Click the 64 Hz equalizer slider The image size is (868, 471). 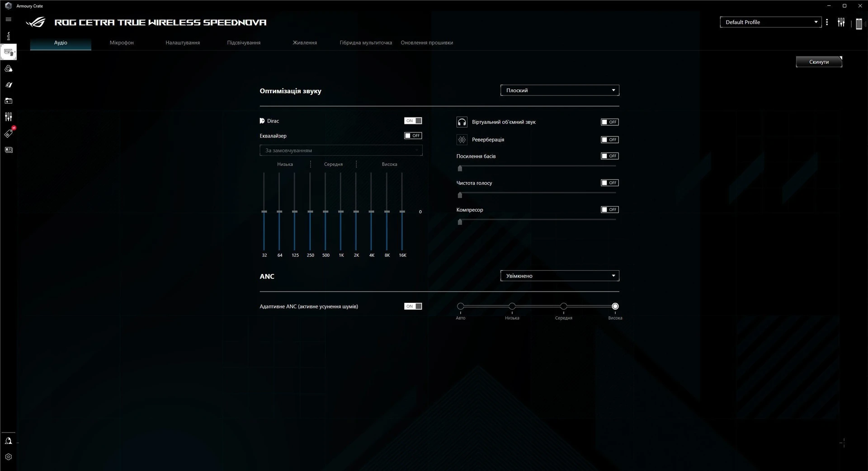pyautogui.click(x=279, y=212)
